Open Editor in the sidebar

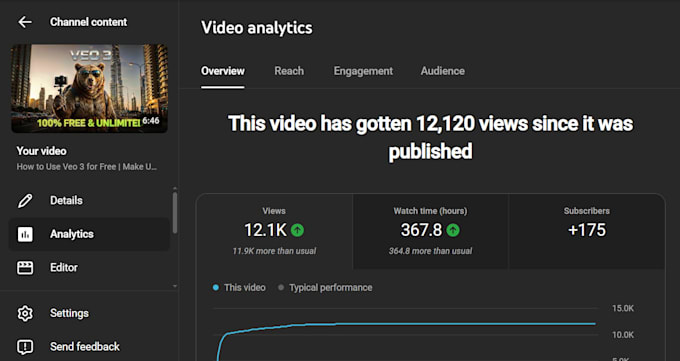(x=89, y=267)
